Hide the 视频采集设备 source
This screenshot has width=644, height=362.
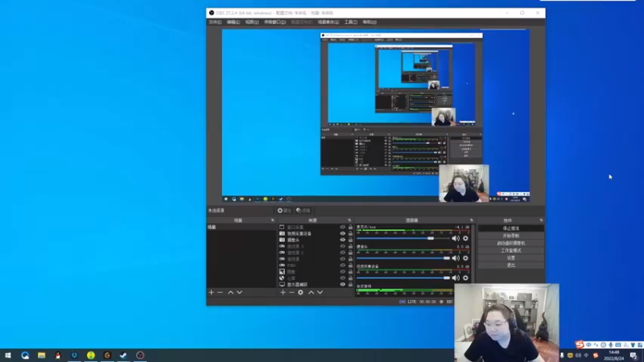[x=343, y=233]
